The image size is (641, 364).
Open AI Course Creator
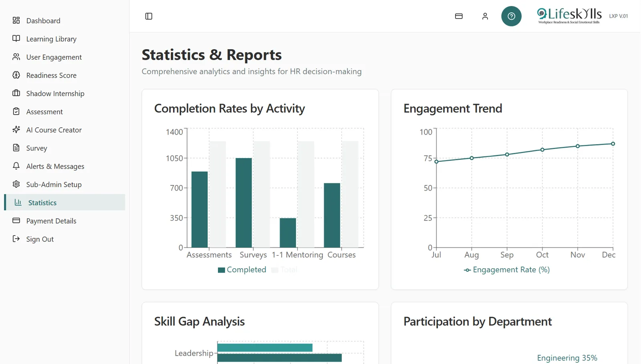[65, 130]
